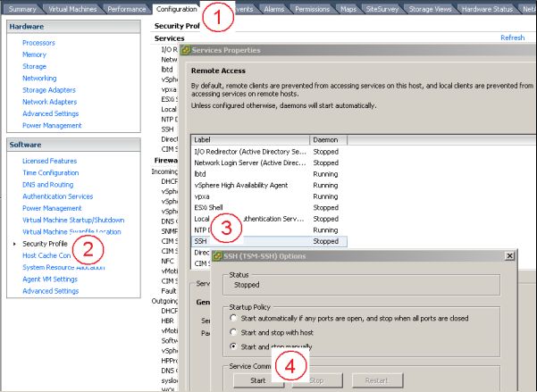
Task: Click the Start service button
Action: click(x=258, y=380)
